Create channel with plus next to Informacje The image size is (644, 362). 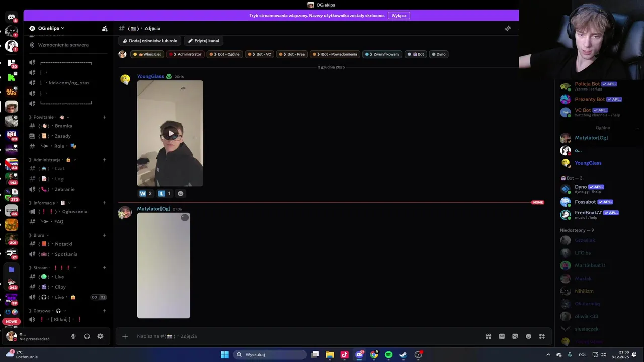(x=104, y=203)
